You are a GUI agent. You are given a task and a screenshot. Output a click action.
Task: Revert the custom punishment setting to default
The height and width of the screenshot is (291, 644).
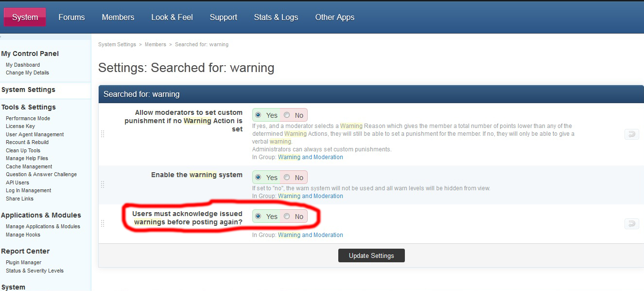(x=631, y=134)
